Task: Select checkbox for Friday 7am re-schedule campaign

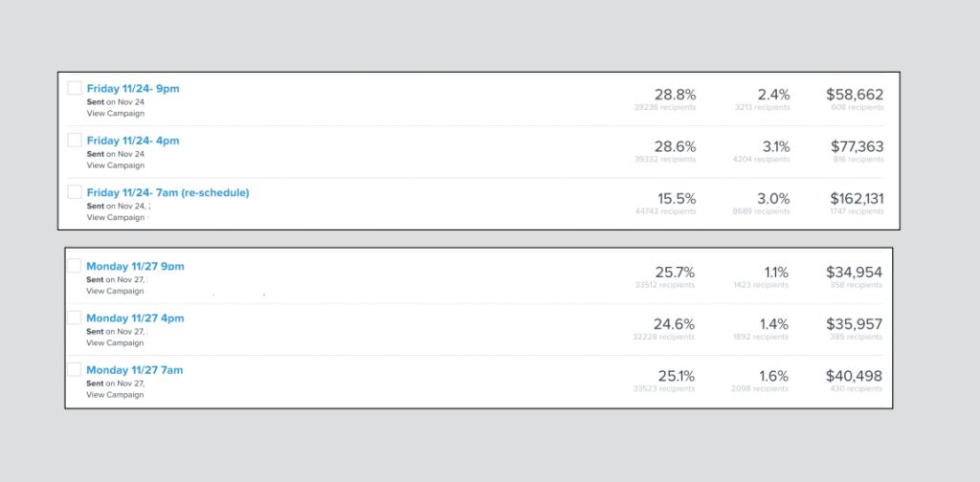Action: (x=75, y=192)
